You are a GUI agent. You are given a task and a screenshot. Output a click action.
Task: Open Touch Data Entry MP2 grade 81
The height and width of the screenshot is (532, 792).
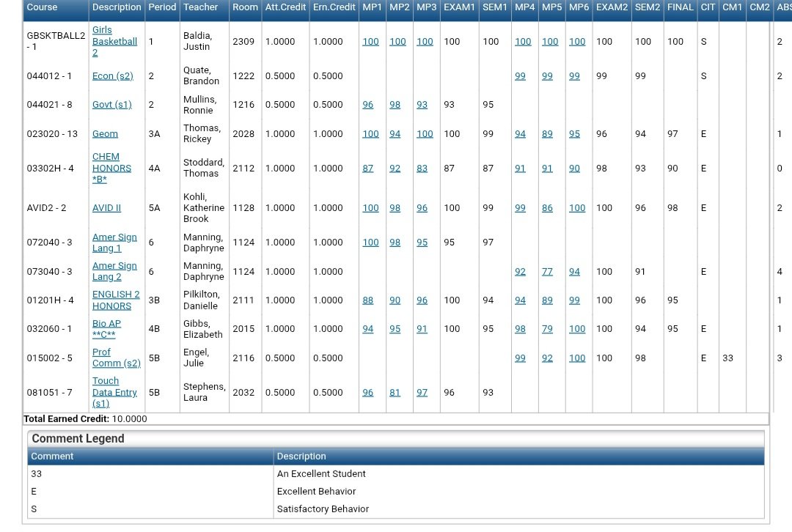[395, 392]
